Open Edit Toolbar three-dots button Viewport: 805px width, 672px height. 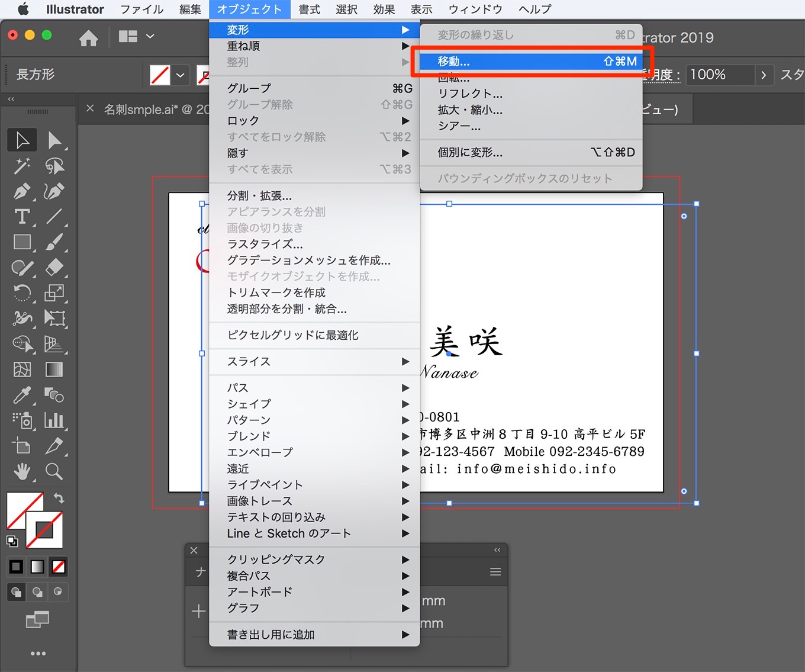[38, 654]
